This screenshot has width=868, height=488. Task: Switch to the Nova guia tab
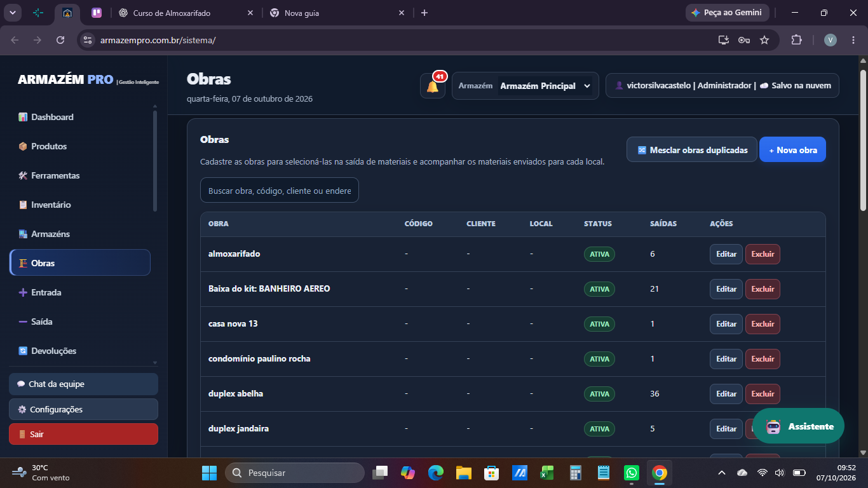pos(337,13)
